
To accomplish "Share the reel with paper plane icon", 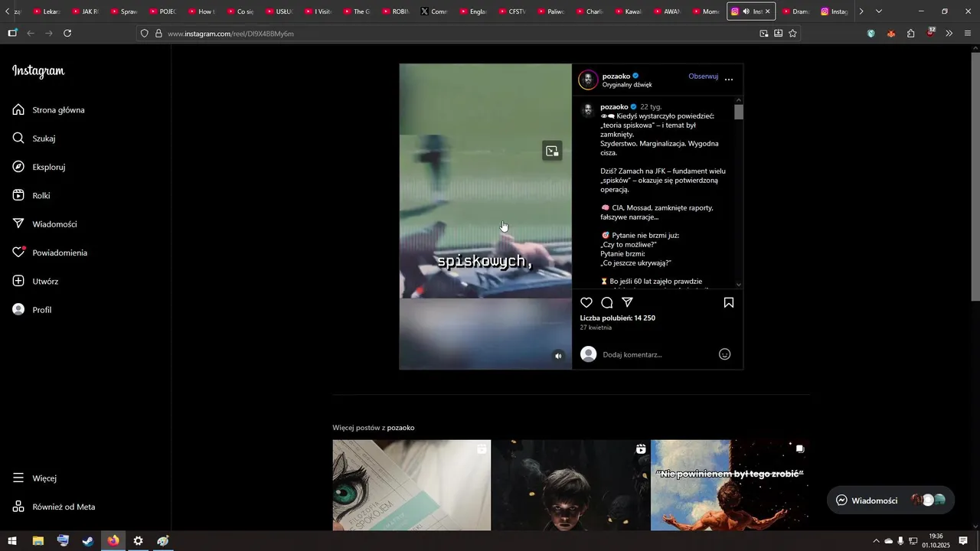I will click(627, 302).
